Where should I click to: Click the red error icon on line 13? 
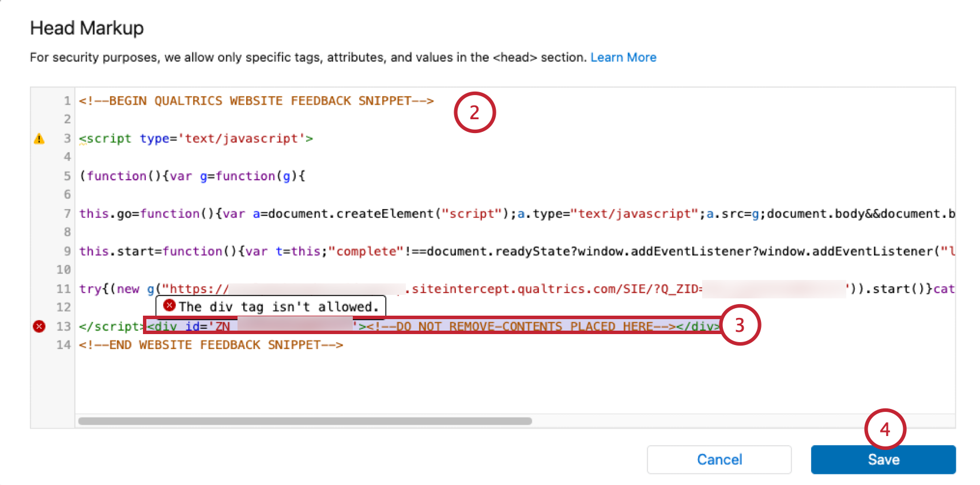39,327
